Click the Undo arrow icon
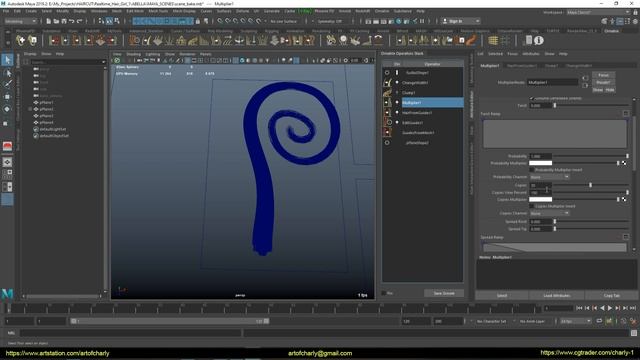The image size is (640, 360). coord(72,21)
